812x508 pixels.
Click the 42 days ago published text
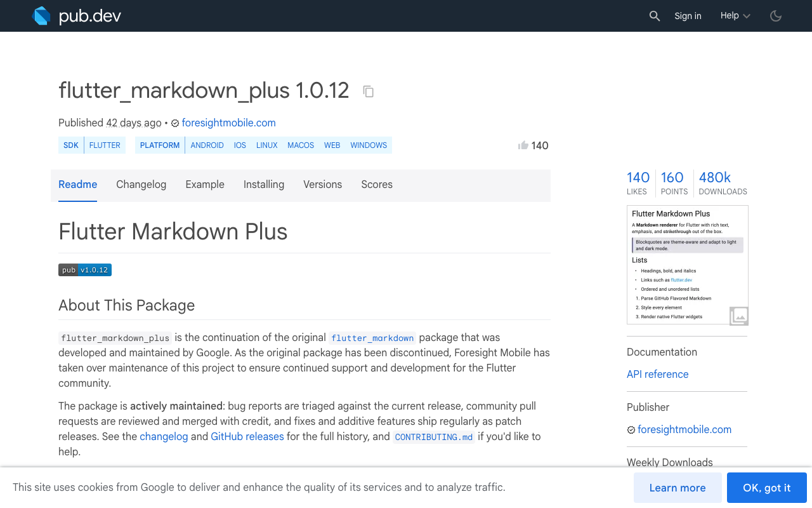coord(134,123)
